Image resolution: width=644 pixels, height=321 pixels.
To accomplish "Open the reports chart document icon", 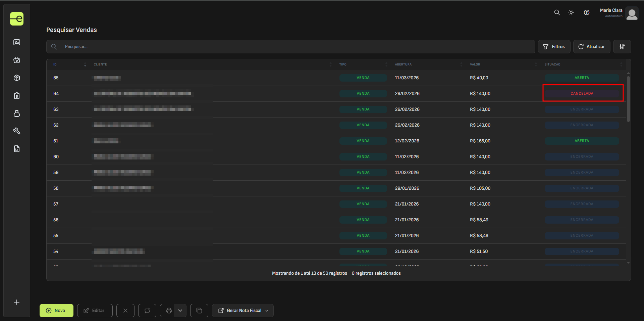I will (x=17, y=149).
